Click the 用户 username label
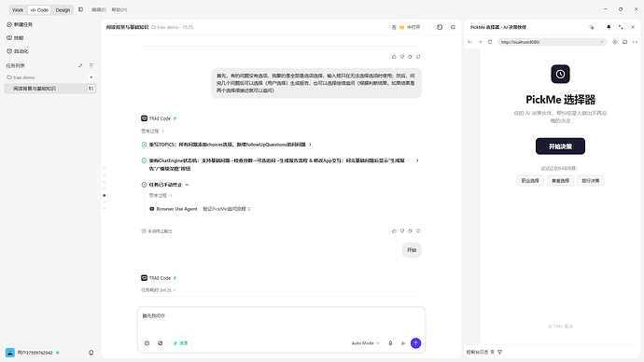644x362 pixels. click(35, 353)
